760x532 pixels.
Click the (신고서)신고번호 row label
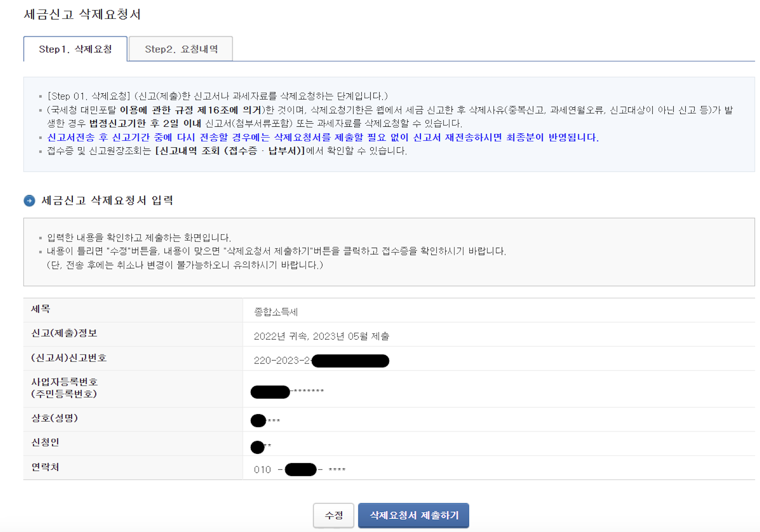pos(69,358)
